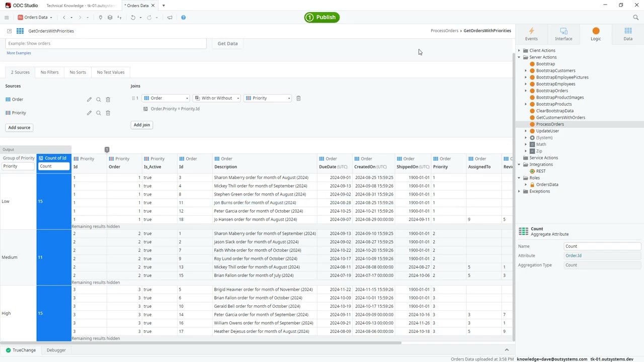Undo the last change
Image resolution: width=644 pixels, height=362 pixels.
click(133, 18)
